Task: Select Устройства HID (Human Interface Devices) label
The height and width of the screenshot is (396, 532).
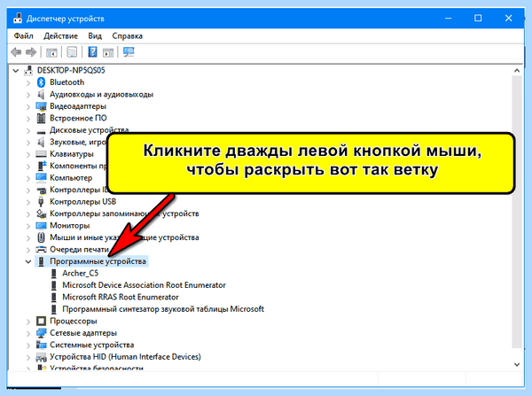Action: tap(125, 357)
